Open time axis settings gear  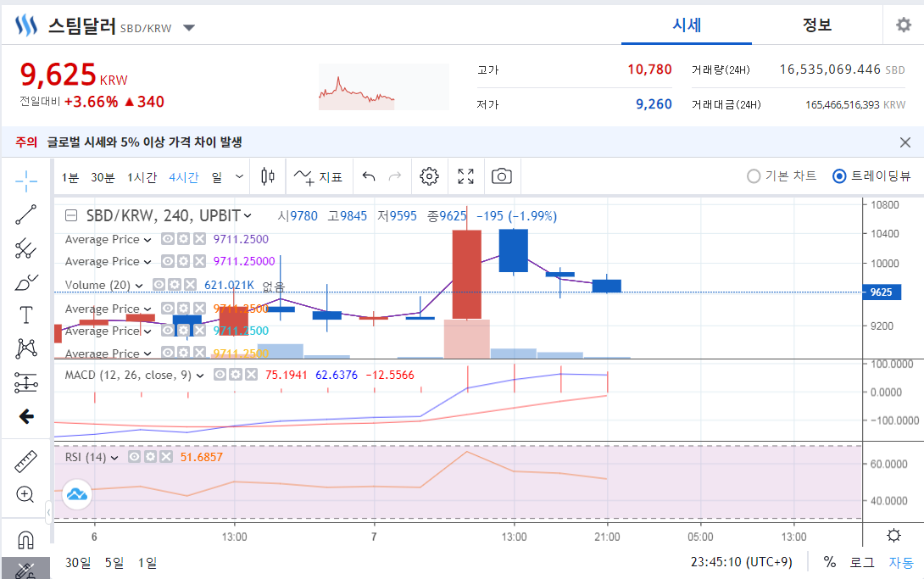click(x=894, y=536)
